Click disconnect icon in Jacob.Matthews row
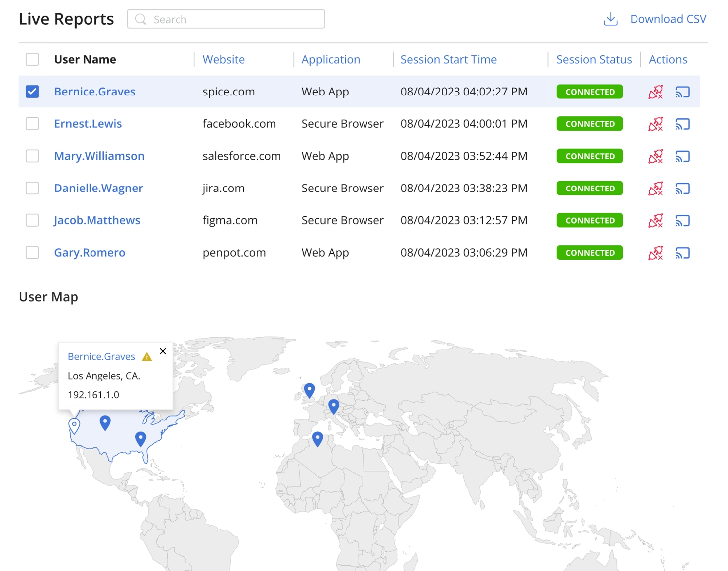This screenshot has height=571, width=728. pyautogui.click(x=655, y=221)
